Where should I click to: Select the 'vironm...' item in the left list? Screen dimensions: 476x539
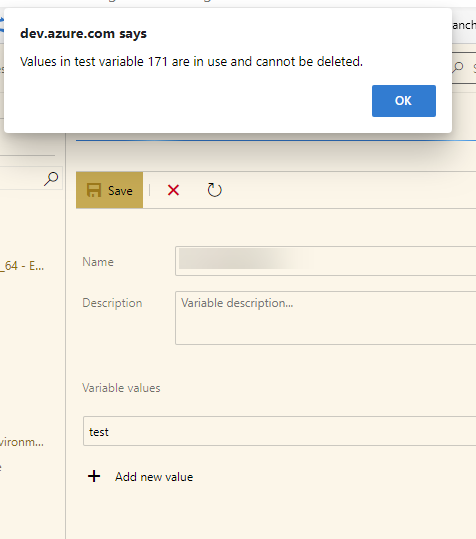[22, 442]
